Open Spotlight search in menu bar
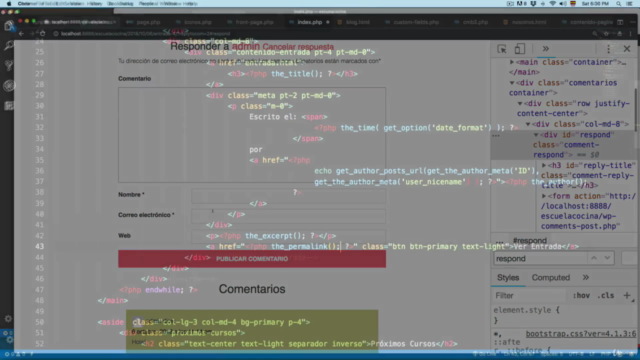The width and height of the screenshot is (640, 360). (619, 4)
